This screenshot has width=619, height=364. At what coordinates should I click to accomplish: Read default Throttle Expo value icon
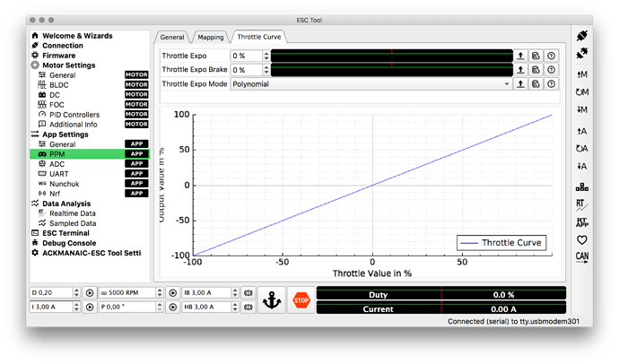click(x=536, y=56)
